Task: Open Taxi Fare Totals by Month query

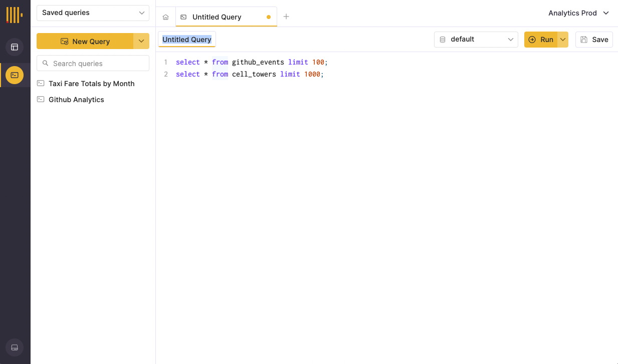Action: 91,84
